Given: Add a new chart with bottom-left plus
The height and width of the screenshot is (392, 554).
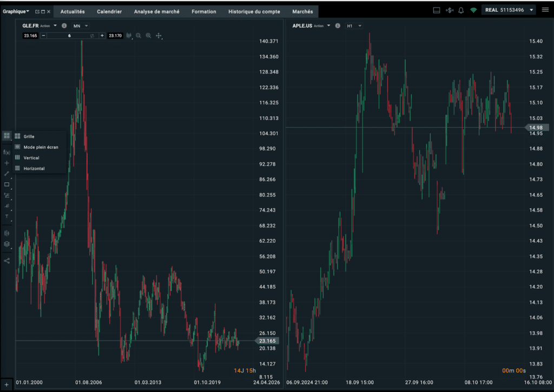Looking at the screenshot, I should click(6, 384).
